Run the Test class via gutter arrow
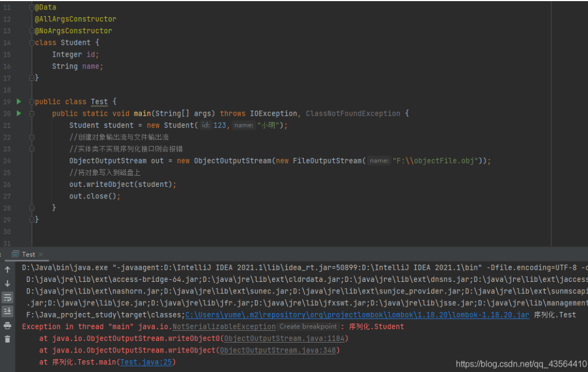 pyautogui.click(x=19, y=102)
